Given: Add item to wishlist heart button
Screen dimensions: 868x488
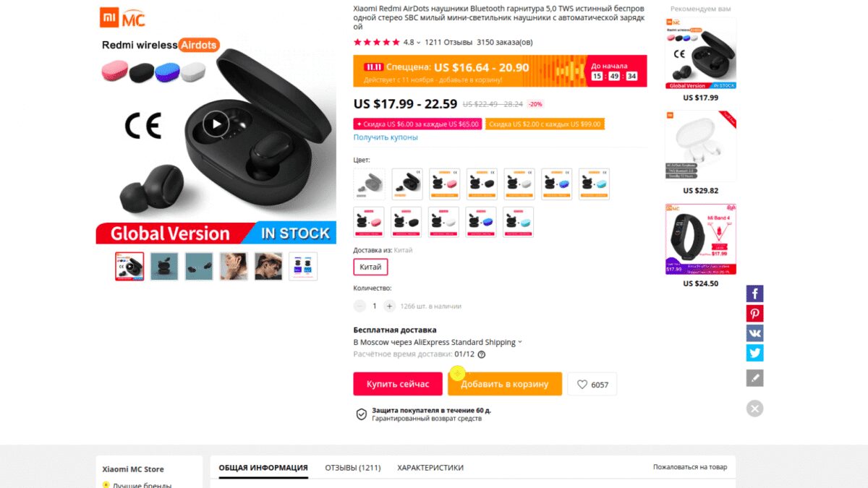Looking at the screenshot, I should point(592,385).
